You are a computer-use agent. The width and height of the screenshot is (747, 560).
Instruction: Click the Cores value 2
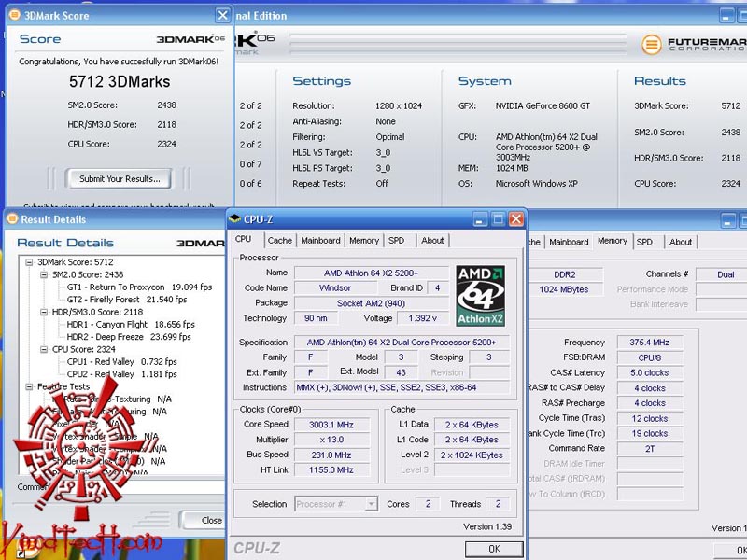[428, 504]
